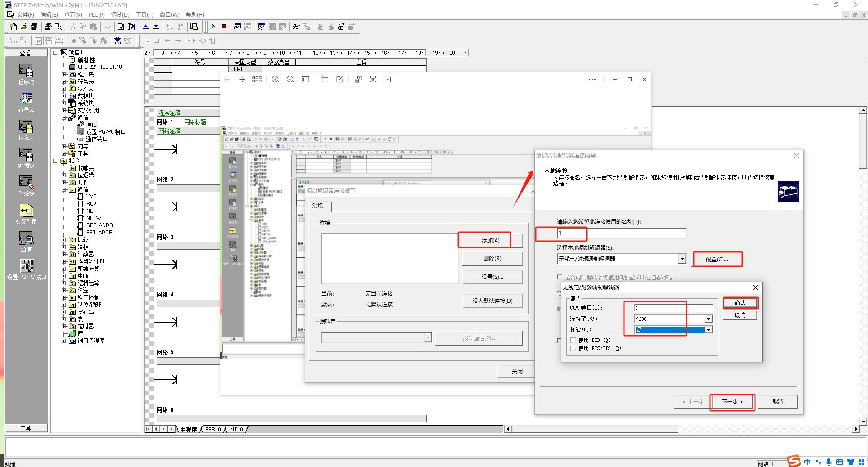
Task: Open System Block from the view bar
Action: [26, 186]
